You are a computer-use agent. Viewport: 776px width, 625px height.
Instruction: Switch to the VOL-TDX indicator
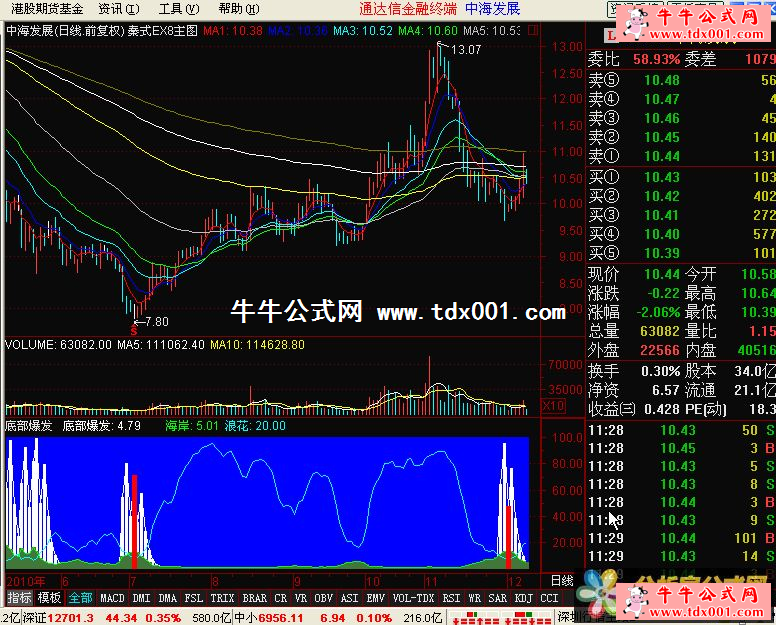413,598
